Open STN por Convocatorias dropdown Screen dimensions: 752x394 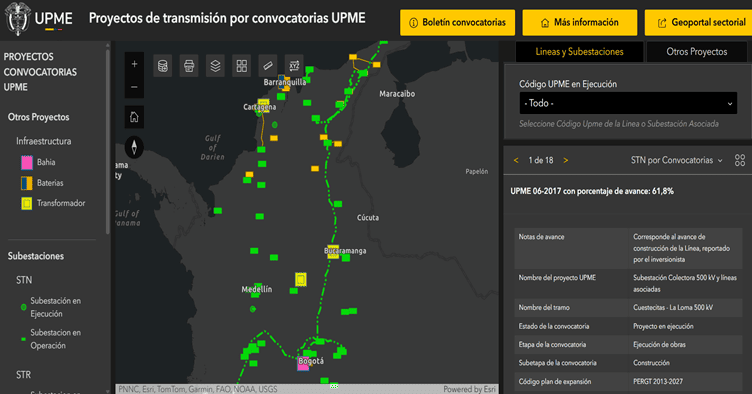(x=676, y=160)
